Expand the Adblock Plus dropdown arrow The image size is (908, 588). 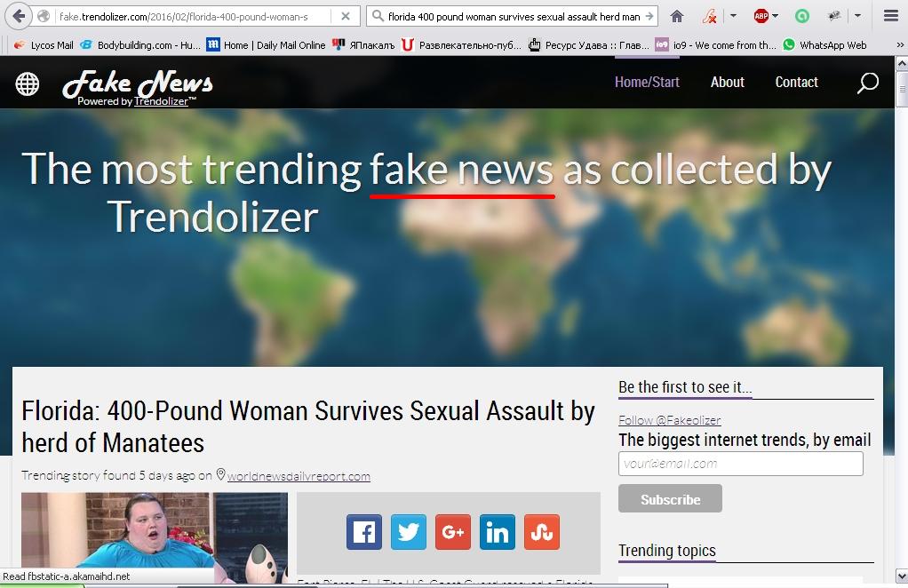(x=776, y=16)
